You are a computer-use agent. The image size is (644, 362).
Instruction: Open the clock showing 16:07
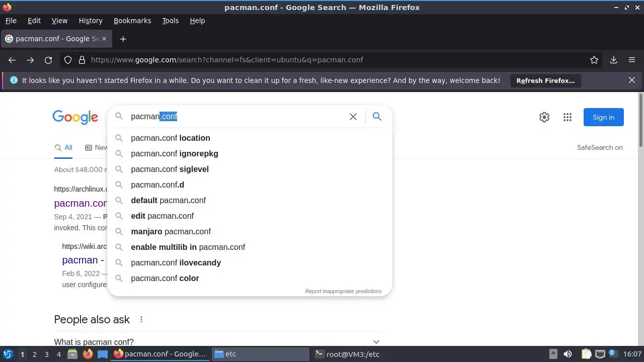pos(632,354)
